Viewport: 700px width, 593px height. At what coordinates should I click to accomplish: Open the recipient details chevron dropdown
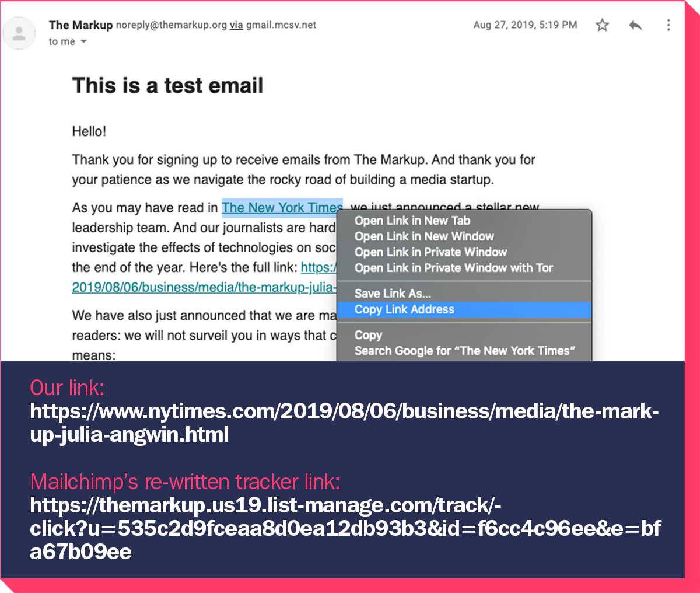click(83, 41)
